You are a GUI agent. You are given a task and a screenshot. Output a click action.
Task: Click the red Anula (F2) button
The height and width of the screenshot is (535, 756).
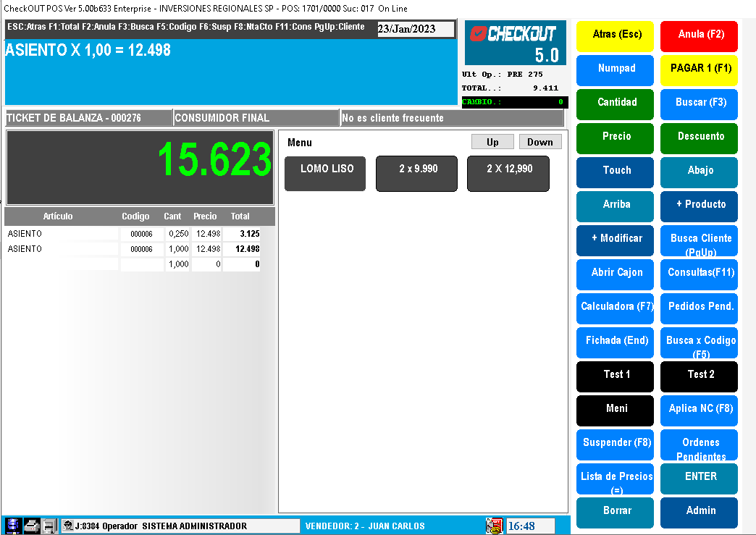pos(700,35)
